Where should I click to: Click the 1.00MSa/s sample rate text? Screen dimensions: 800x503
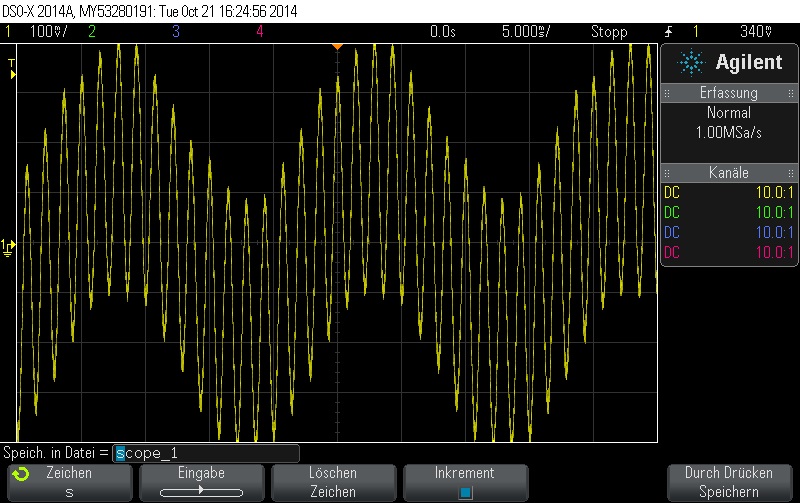click(x=729, y=133)
